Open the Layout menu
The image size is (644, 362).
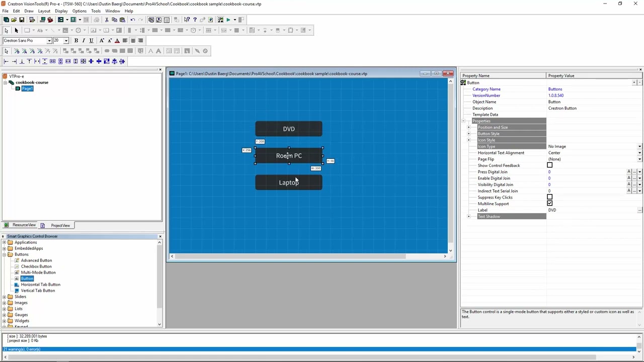click(44, 11)
